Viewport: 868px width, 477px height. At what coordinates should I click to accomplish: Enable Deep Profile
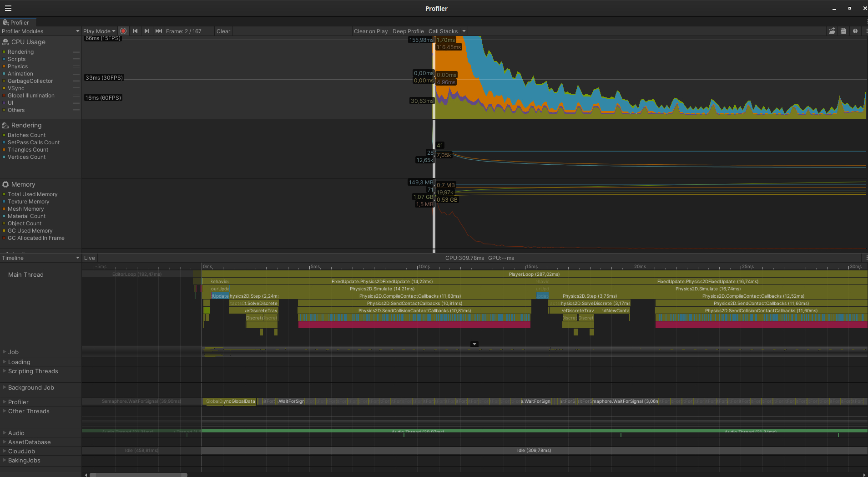coord(408,31)
